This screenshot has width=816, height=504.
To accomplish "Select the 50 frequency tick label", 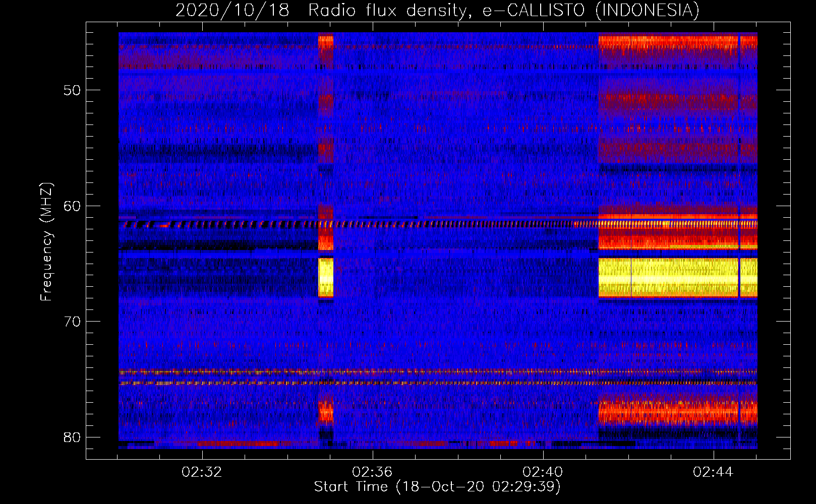I will tap(72, 90).
